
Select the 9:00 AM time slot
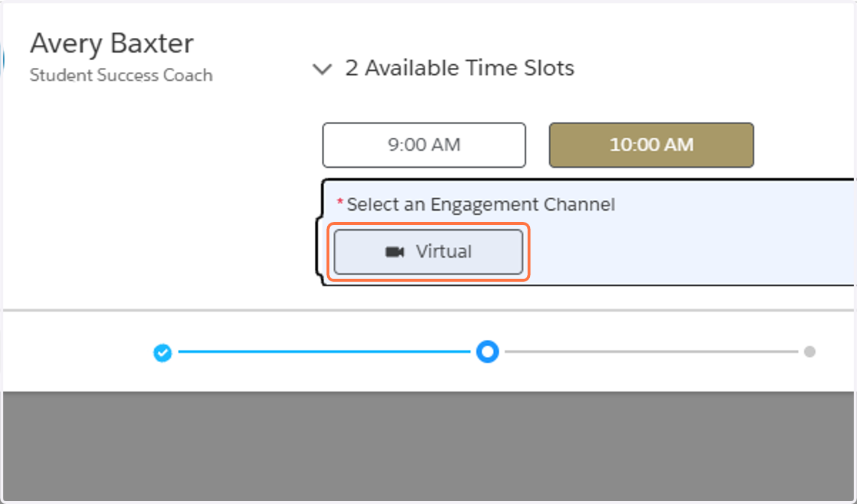pyautogui.click(x=424, y=145)
